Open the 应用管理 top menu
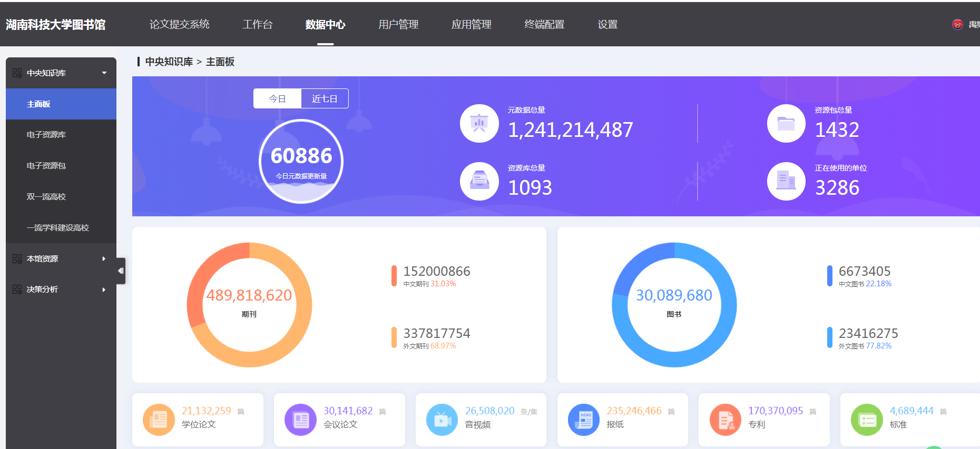 click(472, 24)
